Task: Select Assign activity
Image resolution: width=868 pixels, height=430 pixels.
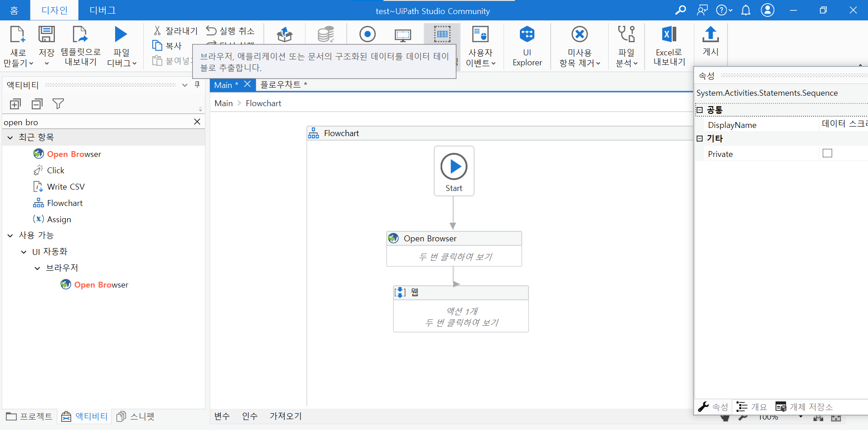Action: (52, 220)
